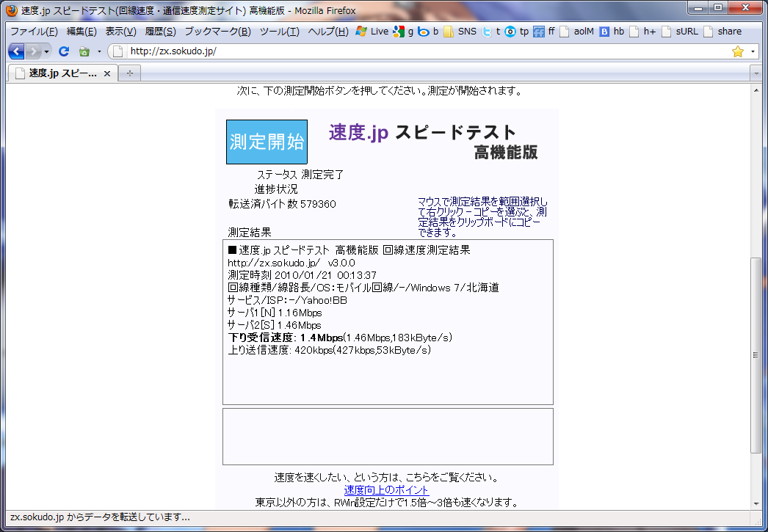Minimize the Firefox window
768x532 pixels.
[x=698, y=7]
